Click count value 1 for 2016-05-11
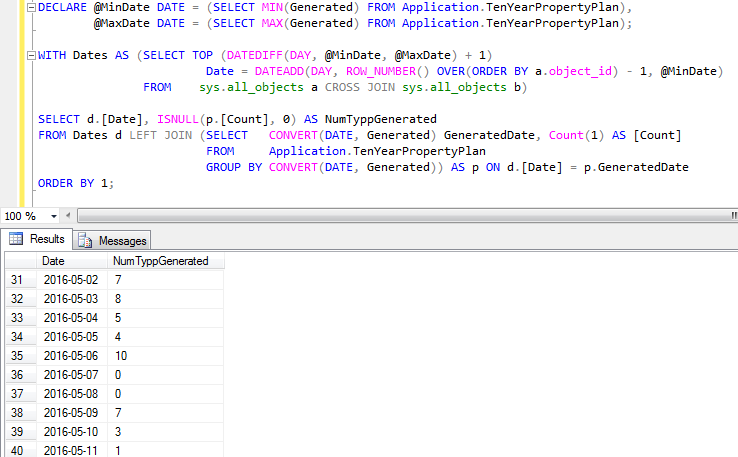 (166, 450)
